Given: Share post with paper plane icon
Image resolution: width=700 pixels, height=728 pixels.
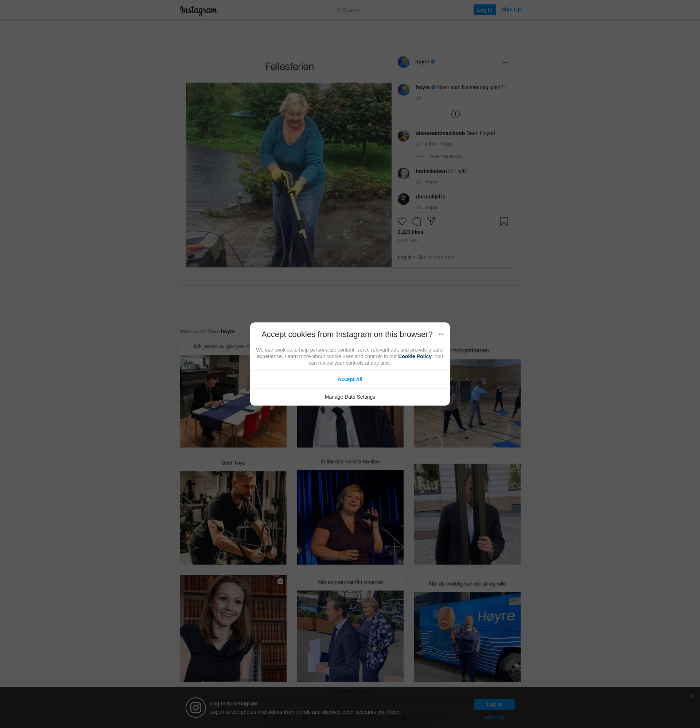Looking at the screenshot, I should 431,221.
